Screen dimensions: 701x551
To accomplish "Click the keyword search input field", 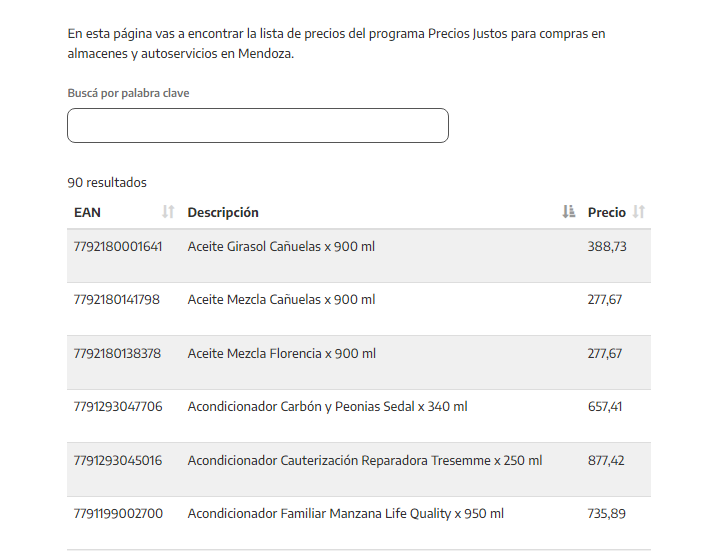I will (x=258, y=126).
